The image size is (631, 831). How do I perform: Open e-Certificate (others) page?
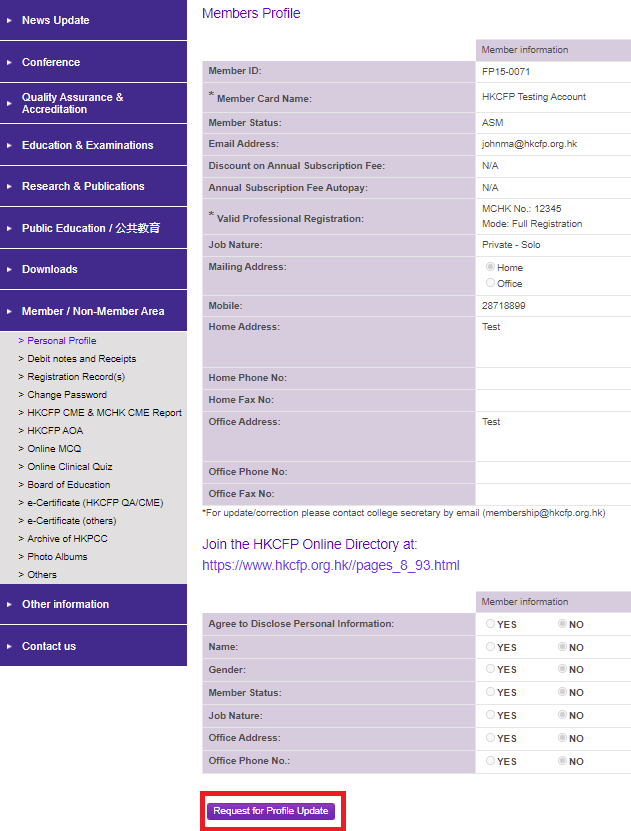tap(72, 521)
